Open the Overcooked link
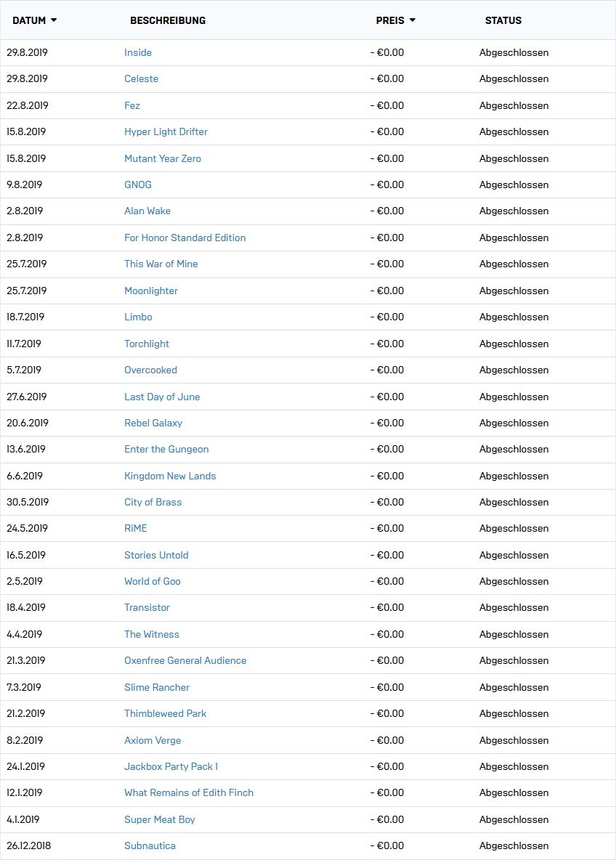616x860 pixels. point(150,370)
